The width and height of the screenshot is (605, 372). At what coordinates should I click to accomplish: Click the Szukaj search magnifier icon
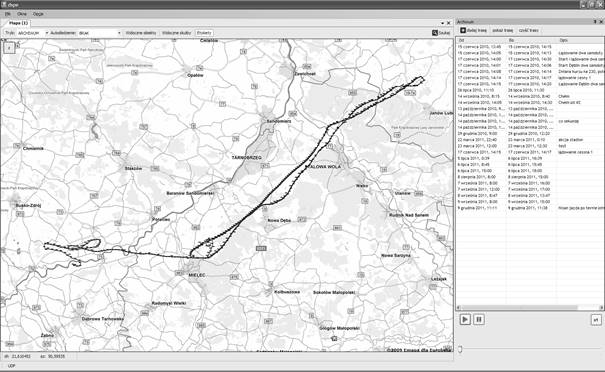coord(435,33)
